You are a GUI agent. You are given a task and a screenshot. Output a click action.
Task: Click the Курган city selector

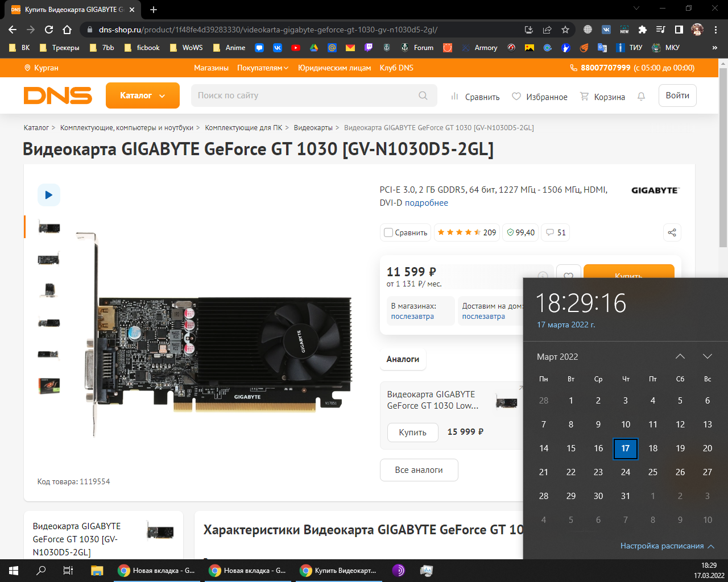[x=41, y=68]
